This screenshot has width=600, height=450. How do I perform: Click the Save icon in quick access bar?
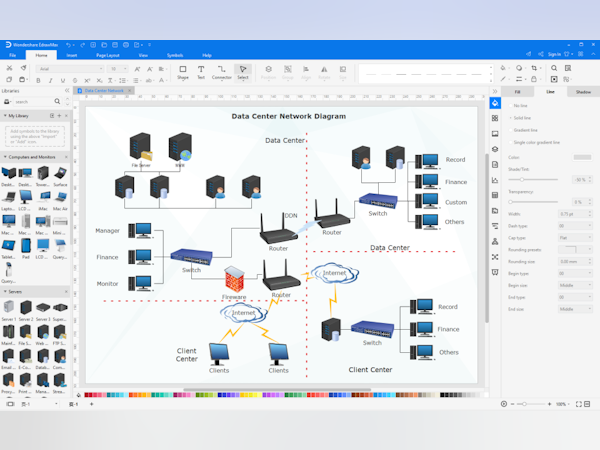[x=115, y=45]
